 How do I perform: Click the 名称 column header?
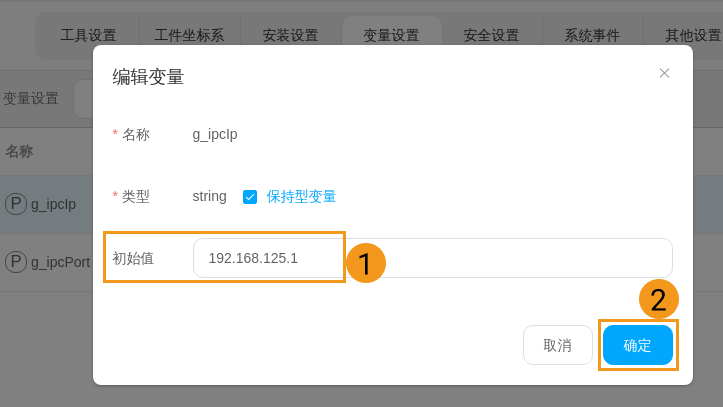(19, 152)
